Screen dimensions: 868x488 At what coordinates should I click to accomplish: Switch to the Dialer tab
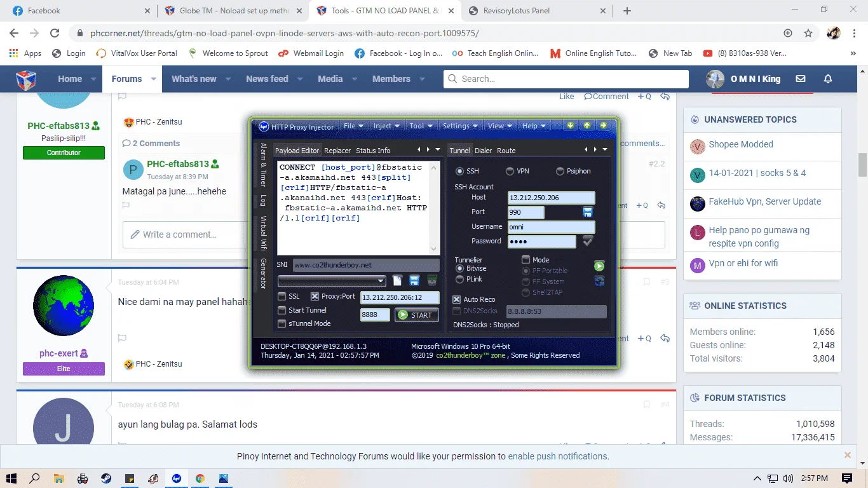point(484,151)
